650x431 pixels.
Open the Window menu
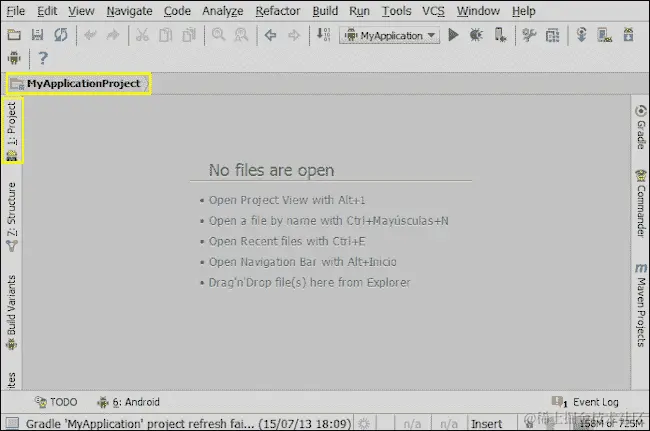(478, 11)
